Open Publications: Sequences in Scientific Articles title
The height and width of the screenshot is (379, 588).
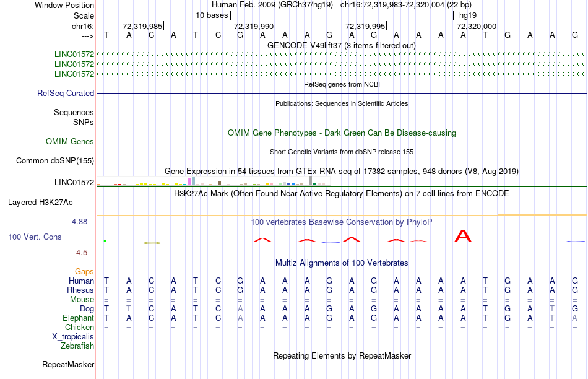click(x=342, y=103)
